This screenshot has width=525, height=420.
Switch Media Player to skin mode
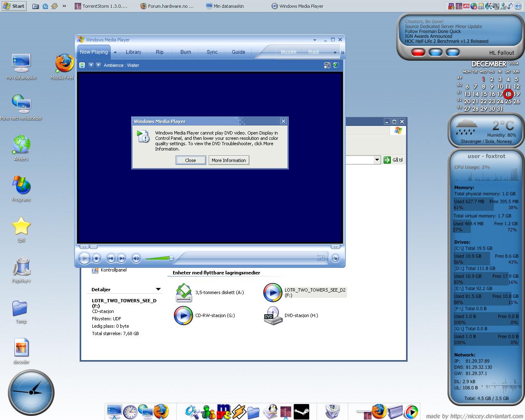[x=336, y=258]
